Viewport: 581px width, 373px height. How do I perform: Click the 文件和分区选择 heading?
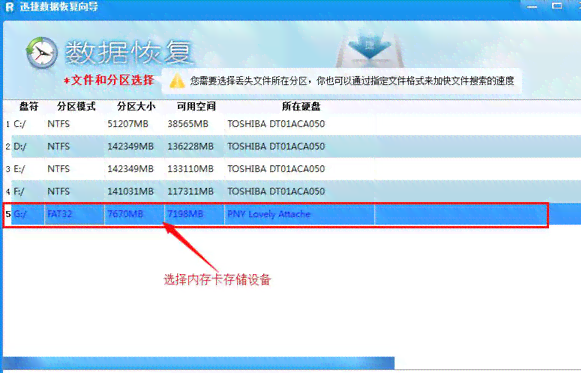click(x=109, y=80)
